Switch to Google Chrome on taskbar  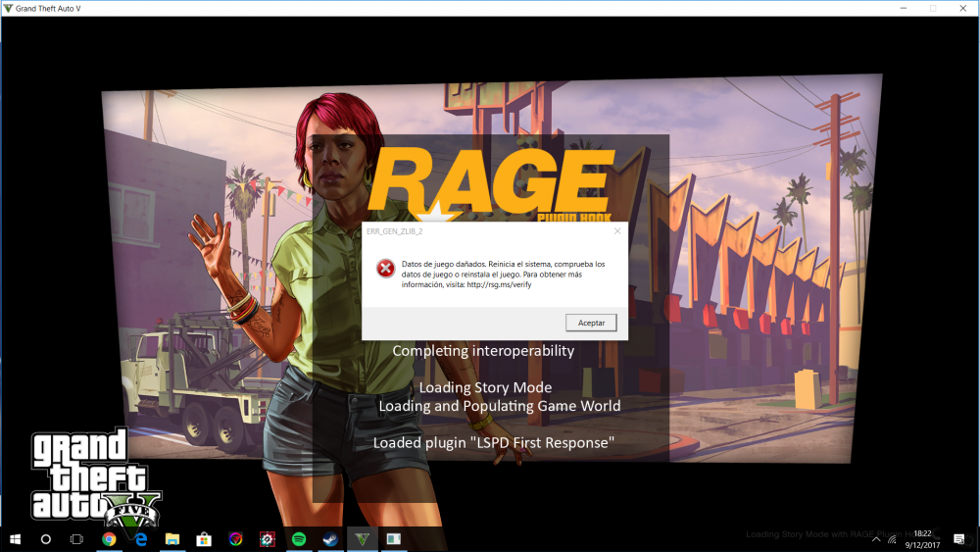(109, 539)
